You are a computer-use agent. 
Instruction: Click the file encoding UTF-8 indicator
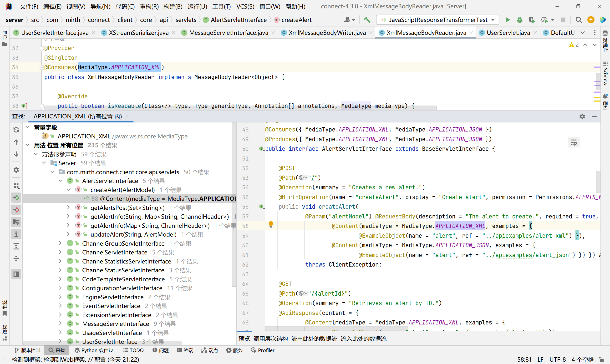[x=558, y=359]
